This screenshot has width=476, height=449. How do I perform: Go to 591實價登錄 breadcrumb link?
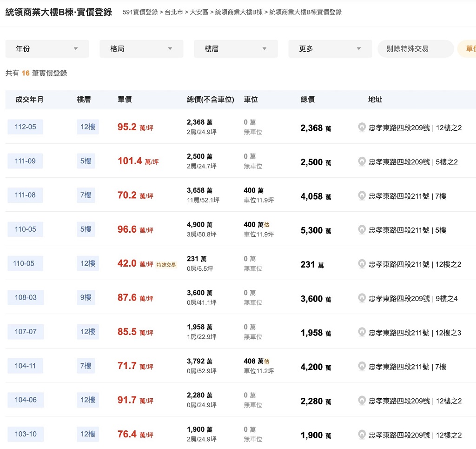tap(140, 12)
